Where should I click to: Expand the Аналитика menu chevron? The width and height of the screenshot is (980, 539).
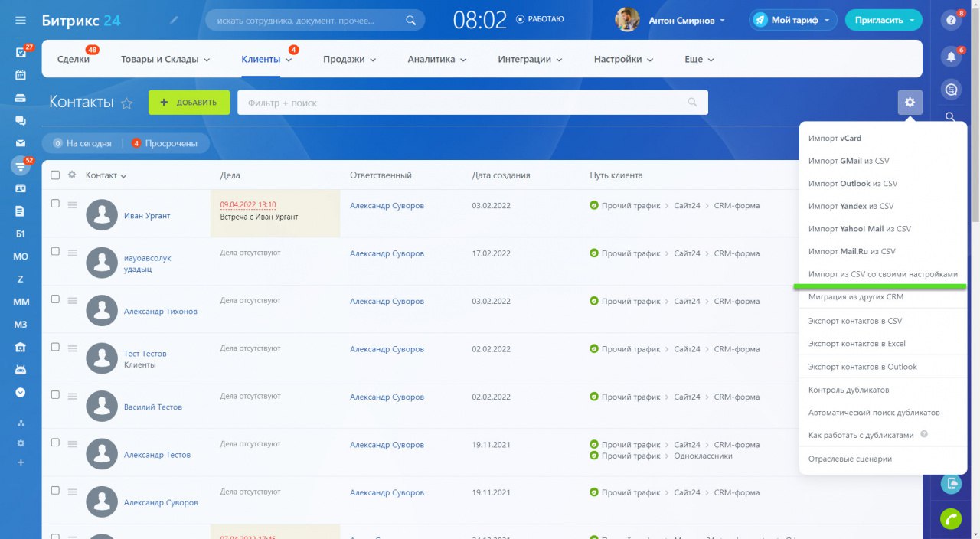coord(462,60)
